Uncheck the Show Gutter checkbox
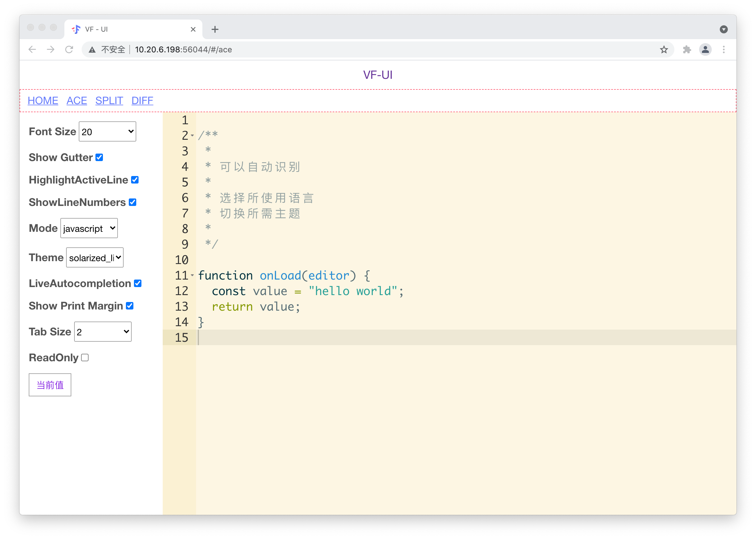This screenshot has height=539, width=756. click(99, 157)
